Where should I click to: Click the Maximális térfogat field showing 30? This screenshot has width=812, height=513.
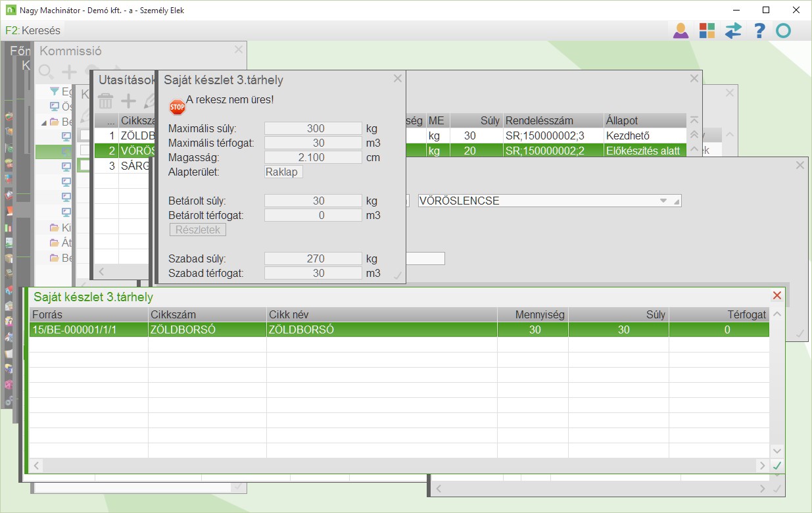[x=313, y=143]
